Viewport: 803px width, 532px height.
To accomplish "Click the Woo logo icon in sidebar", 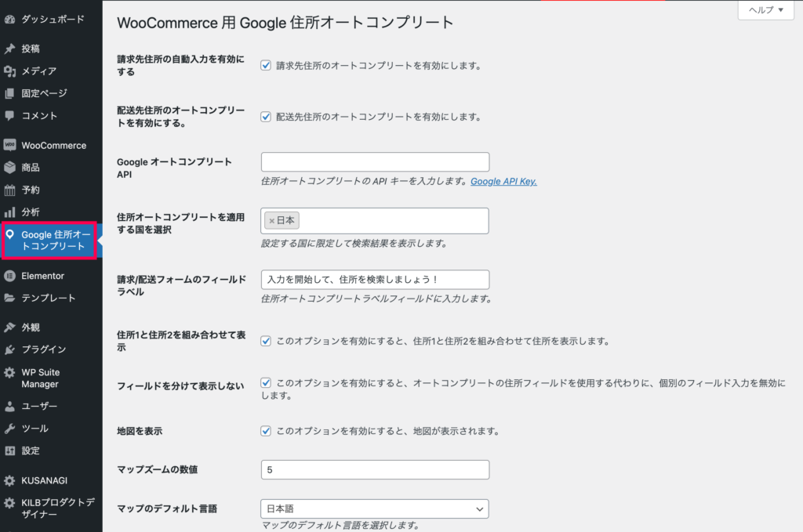I will pos(9,145).
